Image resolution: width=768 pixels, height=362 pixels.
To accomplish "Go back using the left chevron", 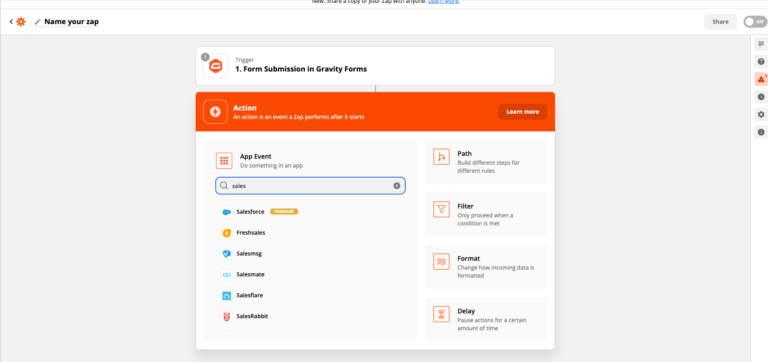I will [11, 22].
